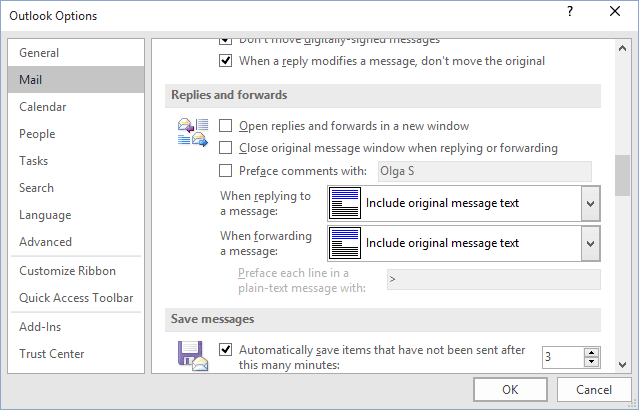Check 'Close original message window when replying or forwarding'
This screenshot has height=410, width=639.
coord(225,148)
